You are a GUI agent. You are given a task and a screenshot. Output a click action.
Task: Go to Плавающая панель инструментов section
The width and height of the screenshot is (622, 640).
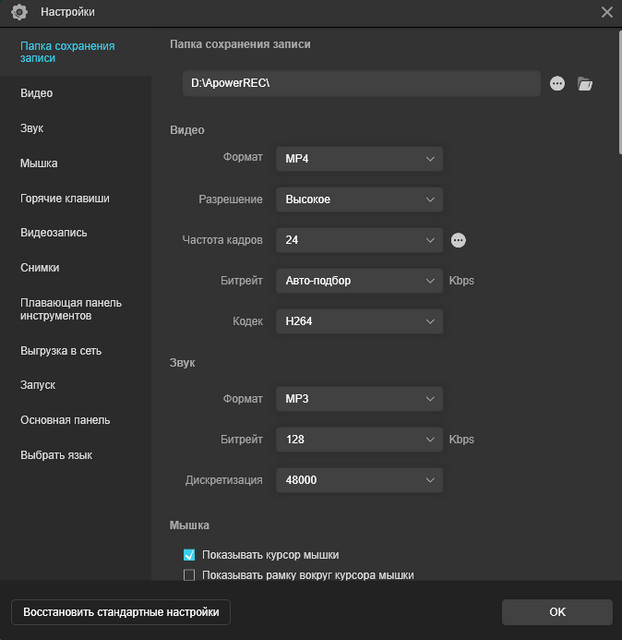(x=71, y=309)
